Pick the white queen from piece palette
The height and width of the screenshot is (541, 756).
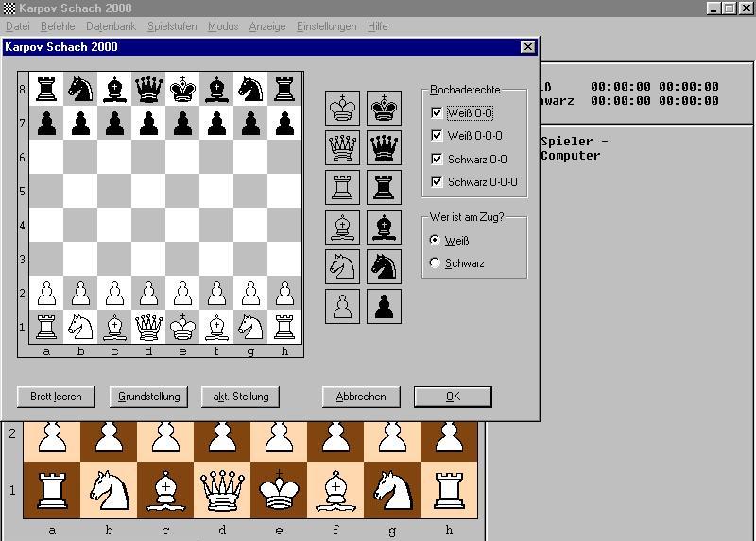click(x=341, y=147)
